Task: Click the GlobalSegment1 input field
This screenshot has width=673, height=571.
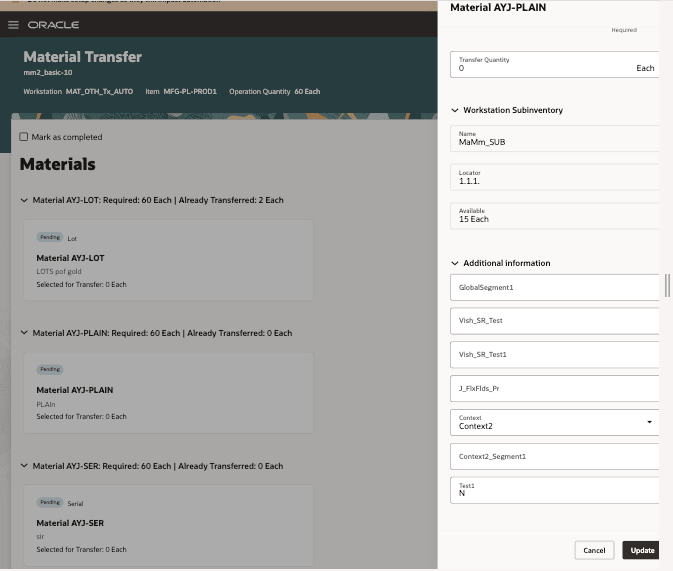Action: [x=555, y=288]
